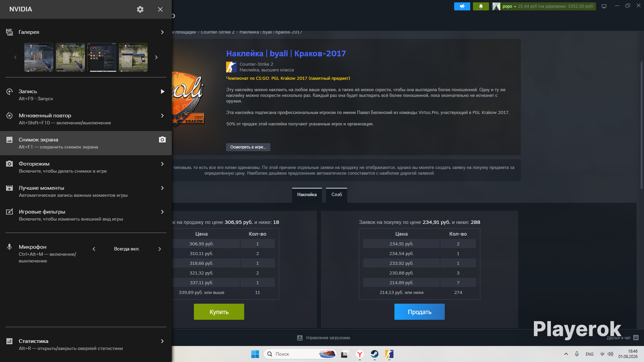
Task: Take a screenshot with the camera icon
Action: (x=162, y=140)
